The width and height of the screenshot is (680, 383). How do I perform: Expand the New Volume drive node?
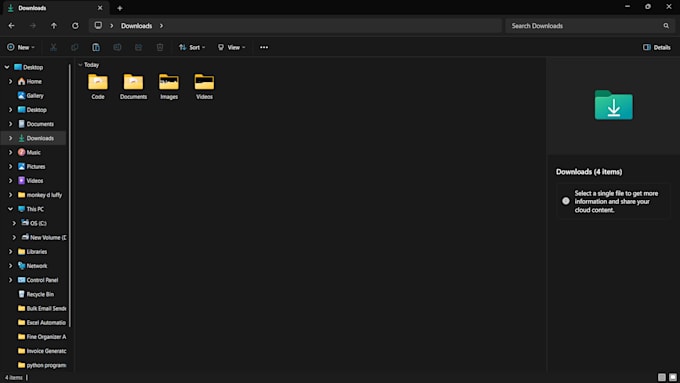point(14,237)
